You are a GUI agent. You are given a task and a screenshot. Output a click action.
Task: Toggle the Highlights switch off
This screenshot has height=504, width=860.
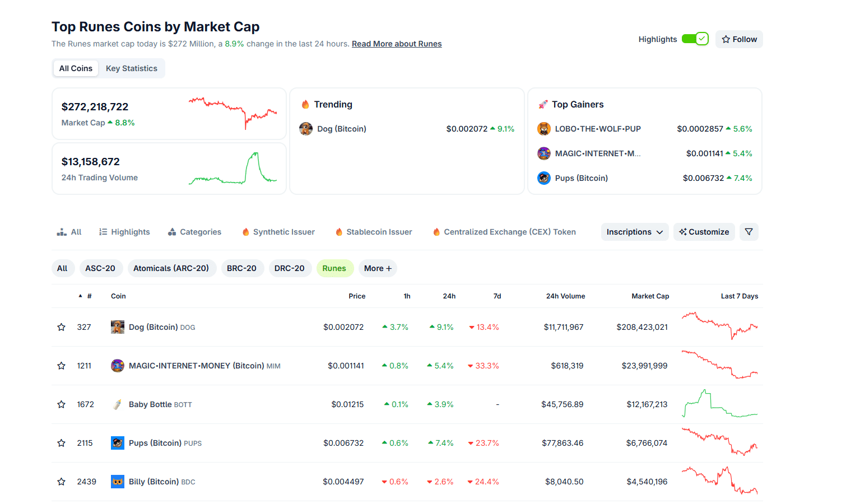695,39
